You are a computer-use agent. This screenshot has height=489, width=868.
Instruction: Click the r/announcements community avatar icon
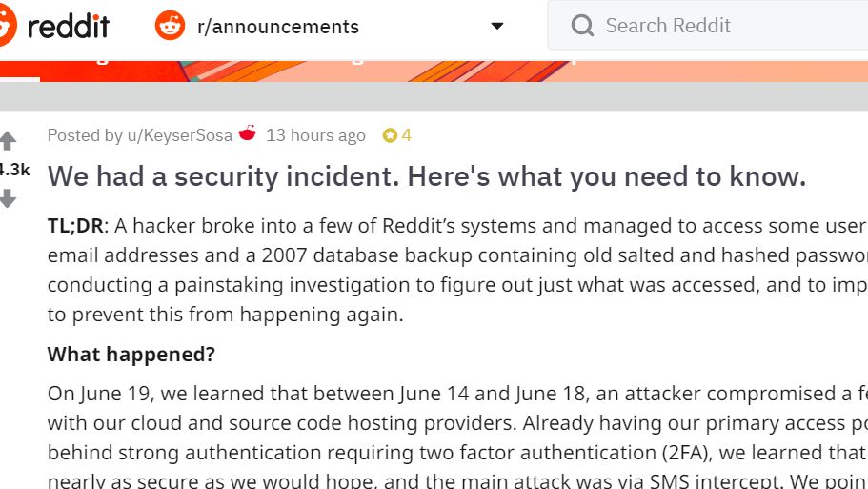(x=170, y=26)
